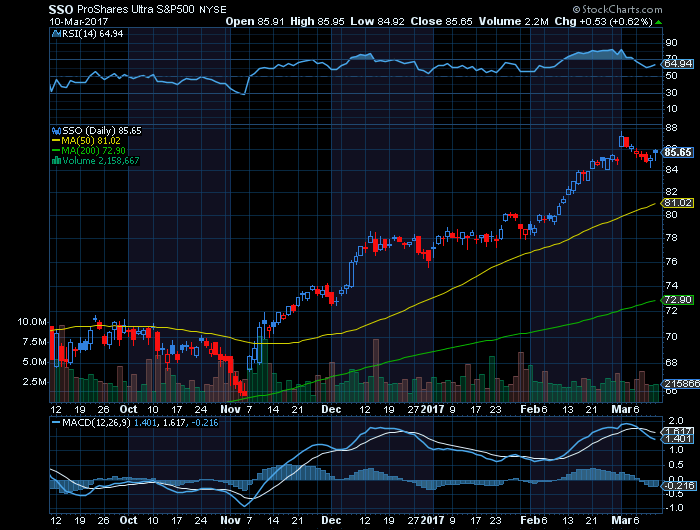This screenshot has width=700, height=530.
Task: Click the MACD value 1.401 in legend
Action: (x=145, y=423)
